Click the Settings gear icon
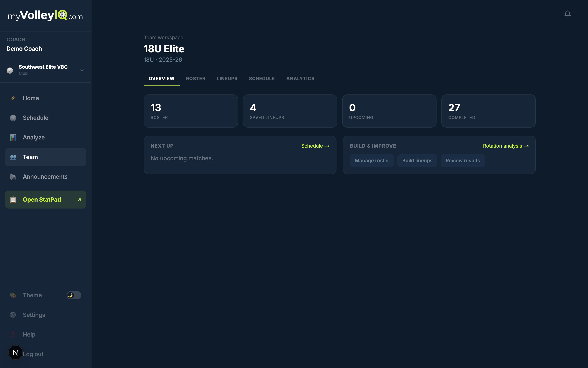588x368 pixels. pos(13,315)
